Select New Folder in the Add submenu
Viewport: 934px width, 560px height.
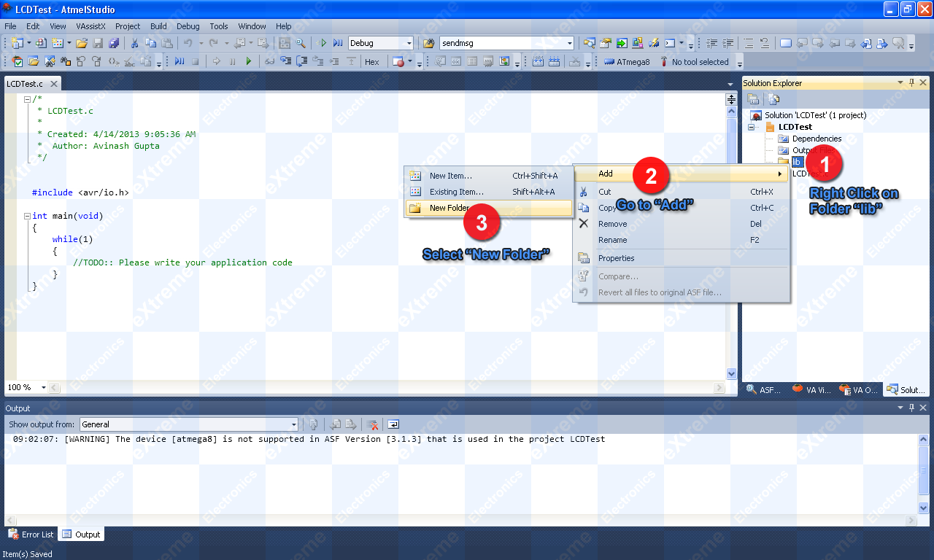(488, 208)
